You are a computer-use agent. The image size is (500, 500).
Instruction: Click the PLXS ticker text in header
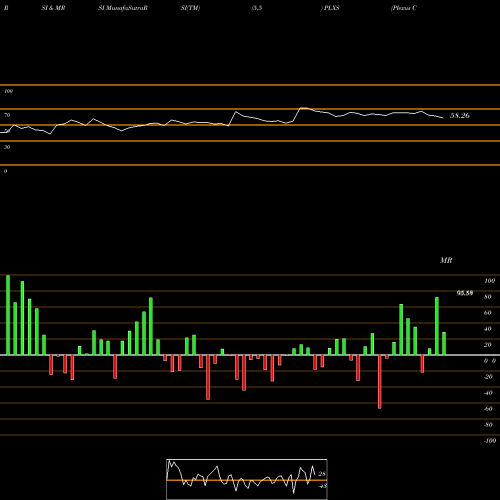point(331,8)
